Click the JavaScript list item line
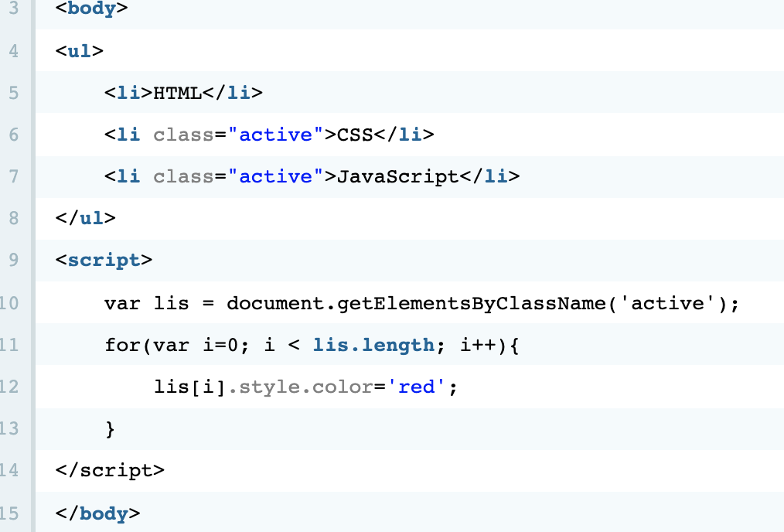This screenshot has width=784, height=532. pos(312,176)
